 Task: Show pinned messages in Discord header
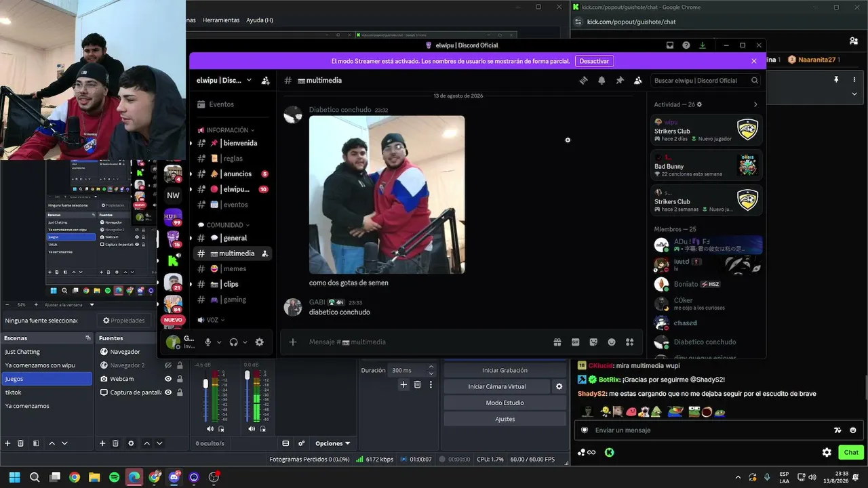[x=620, y=80]
